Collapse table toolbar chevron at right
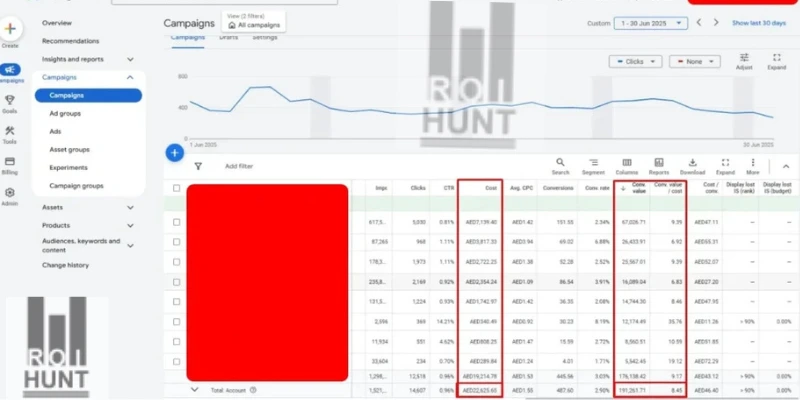 click(x=786, y=166)
